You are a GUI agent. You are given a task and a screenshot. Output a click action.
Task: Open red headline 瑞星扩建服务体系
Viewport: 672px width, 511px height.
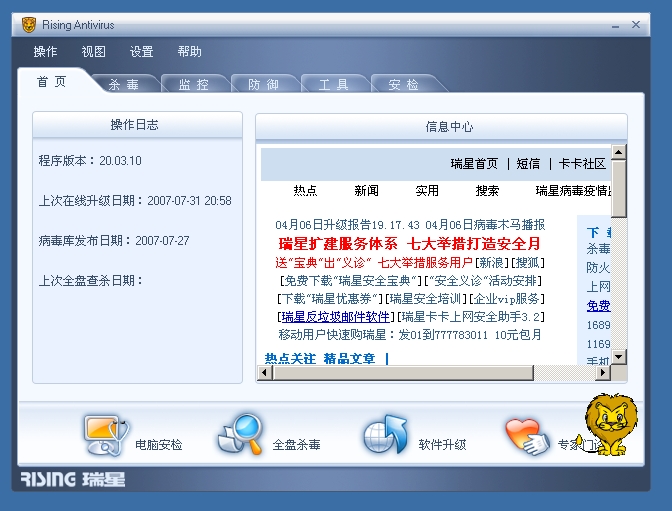coord(338,244)
